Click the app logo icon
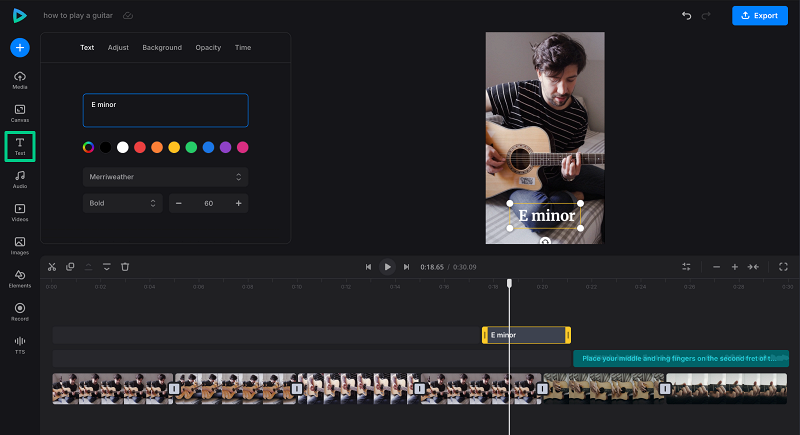 coord(19,16)
